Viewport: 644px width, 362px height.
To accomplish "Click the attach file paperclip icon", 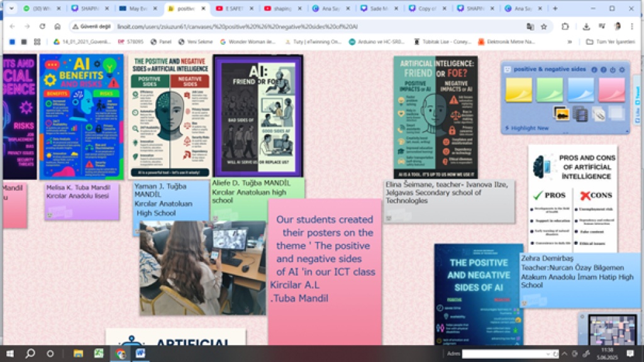I will click(598, 113).
